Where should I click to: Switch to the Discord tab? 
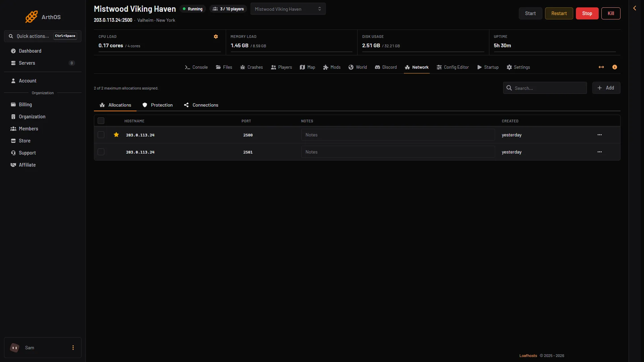click(x=386, y=67)
